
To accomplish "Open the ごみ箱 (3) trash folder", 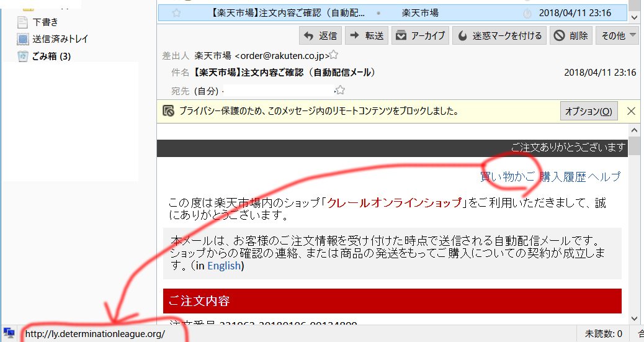I will tap(51, 56).
